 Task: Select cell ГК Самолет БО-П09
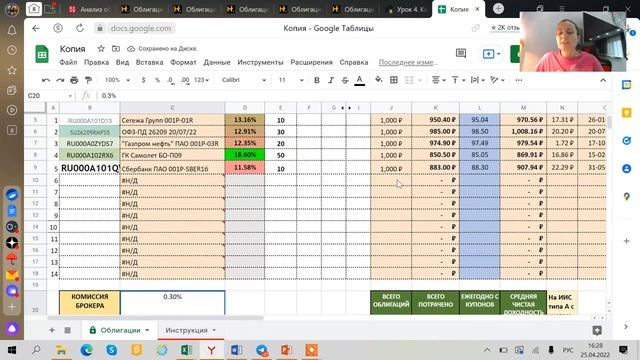172,155
